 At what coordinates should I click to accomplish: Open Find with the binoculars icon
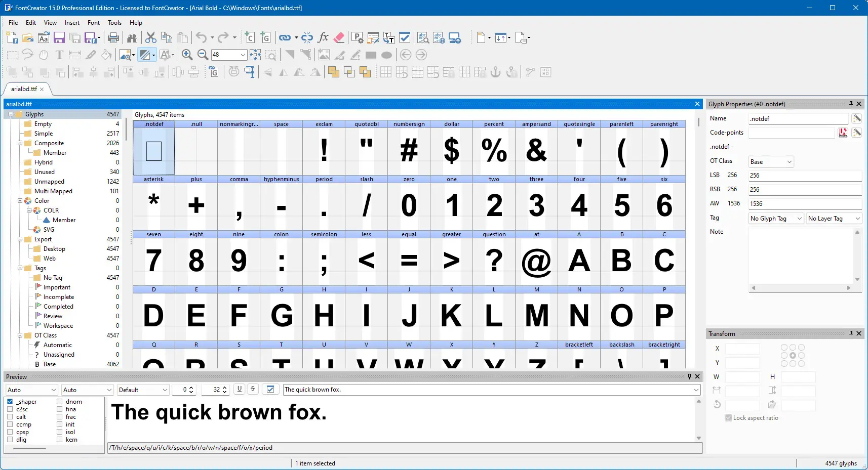tap(132, 37)
